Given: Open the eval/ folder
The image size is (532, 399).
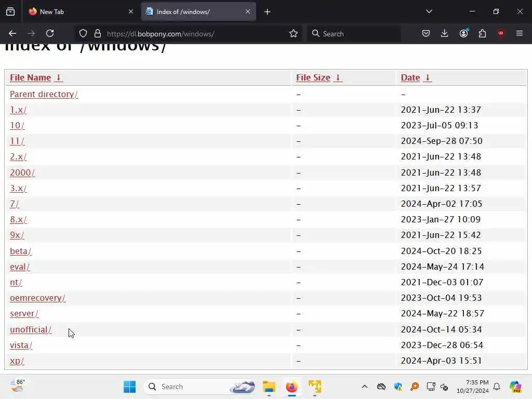Looking at the screenshot, I should point(20,267).
